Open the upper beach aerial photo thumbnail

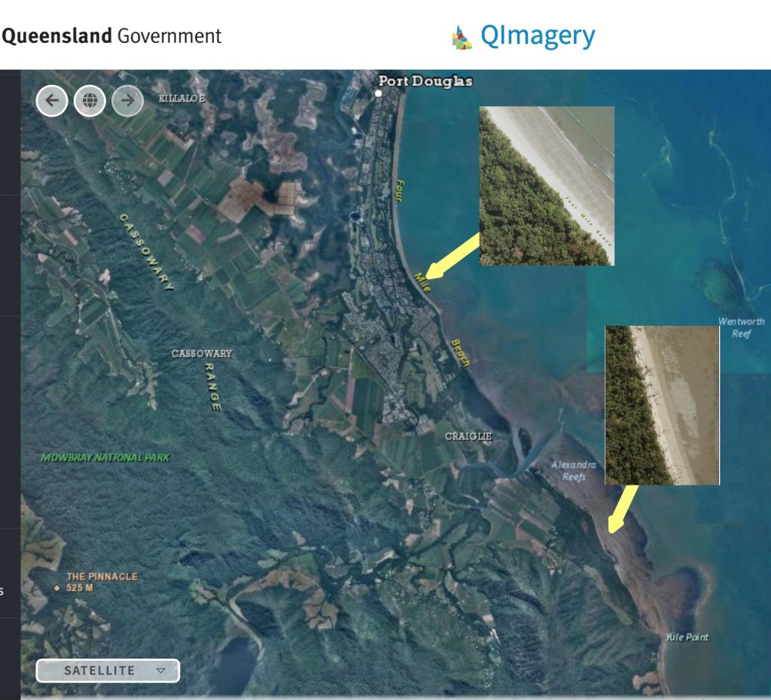coord(547,186)
